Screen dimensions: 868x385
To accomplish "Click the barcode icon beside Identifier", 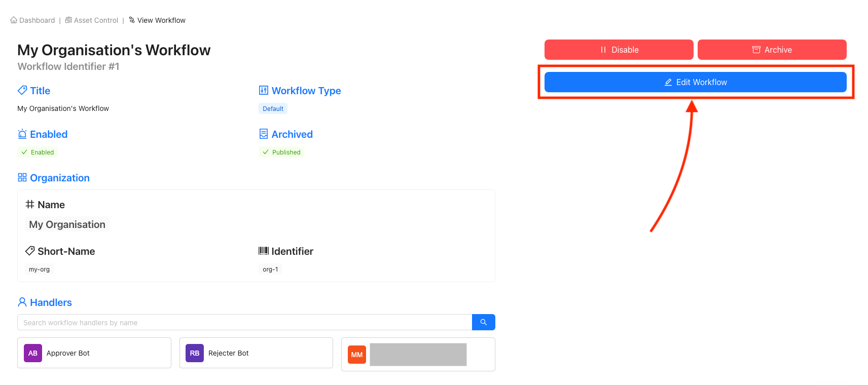I will (x=264, y=251).
